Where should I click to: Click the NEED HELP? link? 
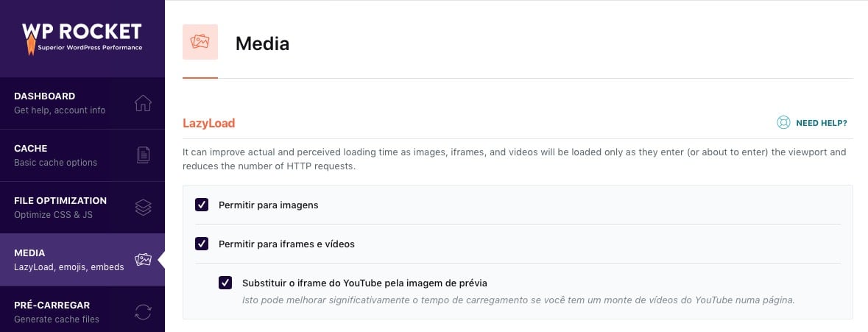click(821, 123)
